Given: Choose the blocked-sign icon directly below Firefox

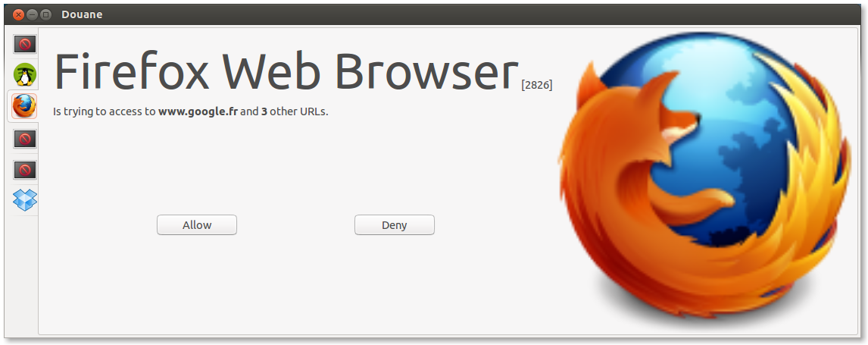Looking at the screenshot, I should [24, 139].
